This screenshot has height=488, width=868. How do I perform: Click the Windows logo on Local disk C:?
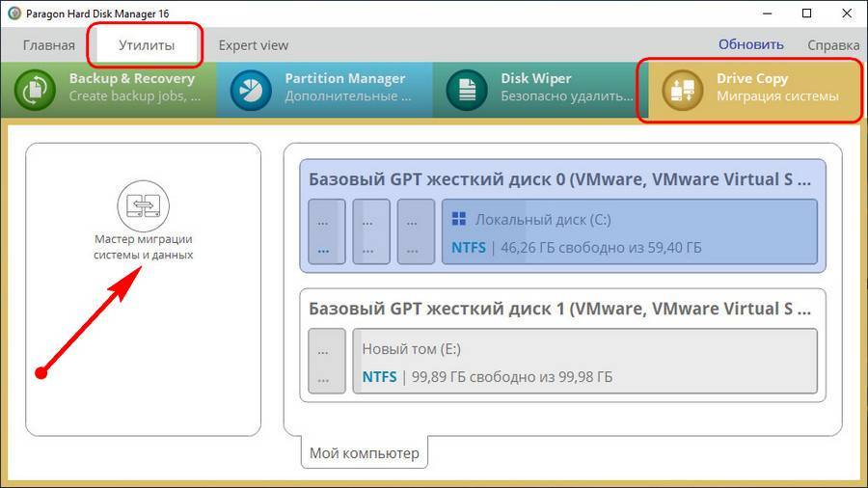(x=459, y=219)
